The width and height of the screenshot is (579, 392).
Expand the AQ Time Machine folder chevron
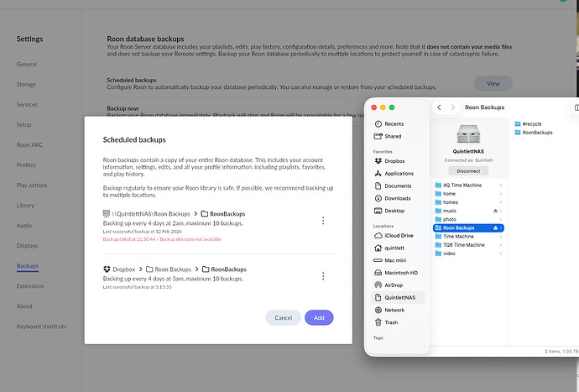(502, 185)
